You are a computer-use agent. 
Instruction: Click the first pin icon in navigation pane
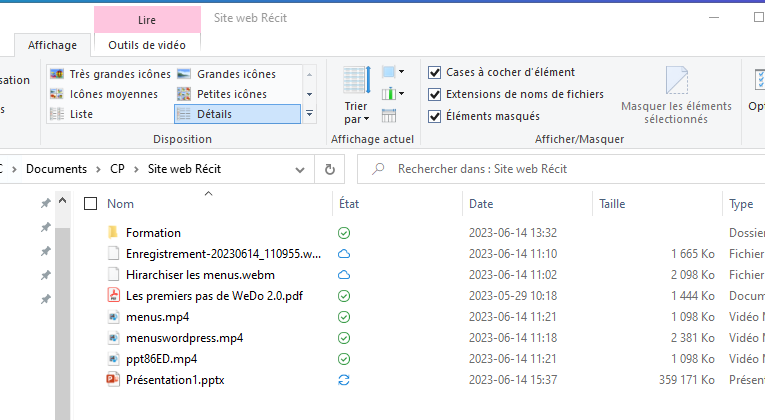point(45,204)
